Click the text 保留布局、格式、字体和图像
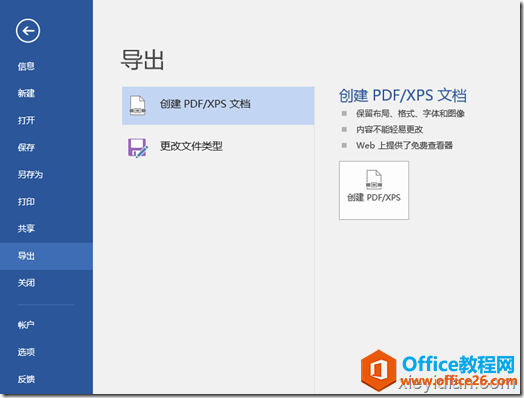Screen dimensions: 524x398 tap(410, 114)
